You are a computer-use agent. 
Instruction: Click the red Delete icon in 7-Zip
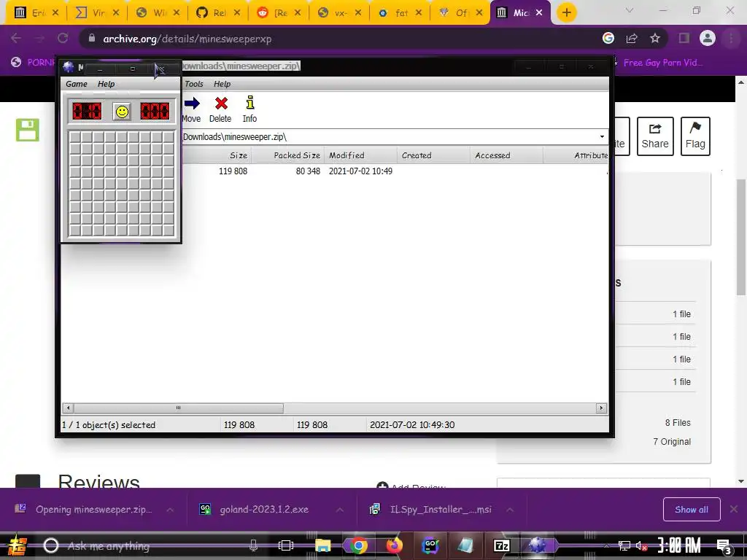[221, 103]
